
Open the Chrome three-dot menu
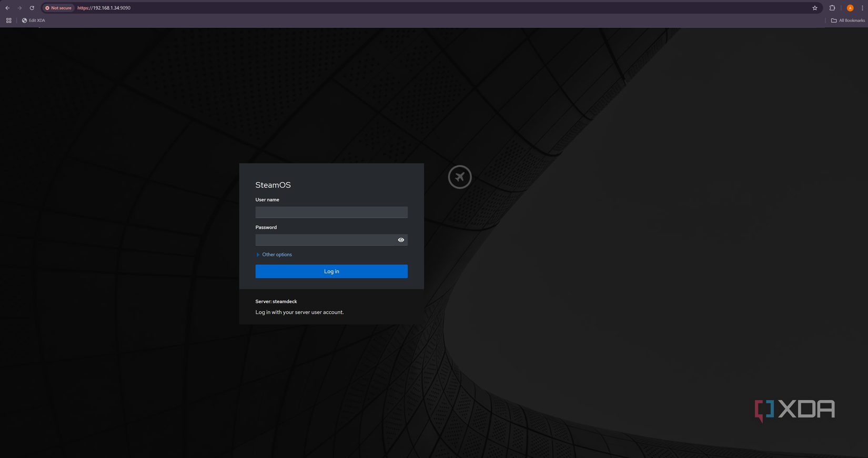(x=863, y=8)
